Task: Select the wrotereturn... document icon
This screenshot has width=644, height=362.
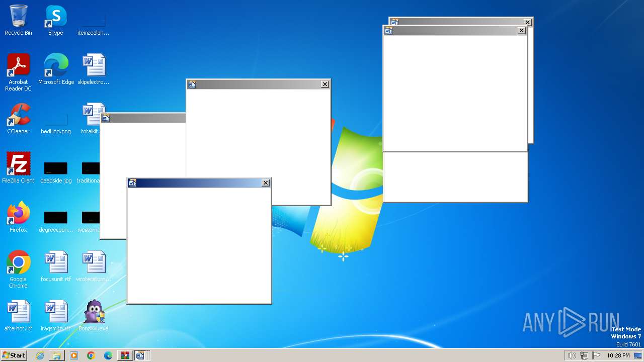Action: pos(93,266)
